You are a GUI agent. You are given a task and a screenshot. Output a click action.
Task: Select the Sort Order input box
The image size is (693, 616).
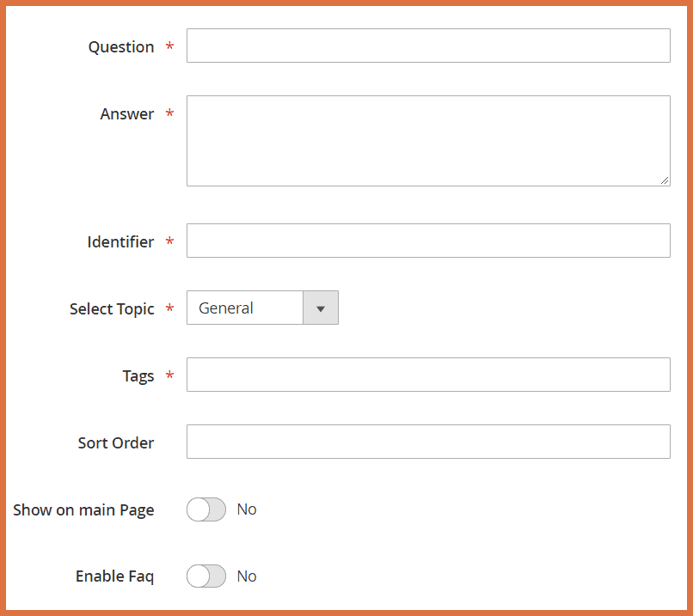click(x=427, y=442)
